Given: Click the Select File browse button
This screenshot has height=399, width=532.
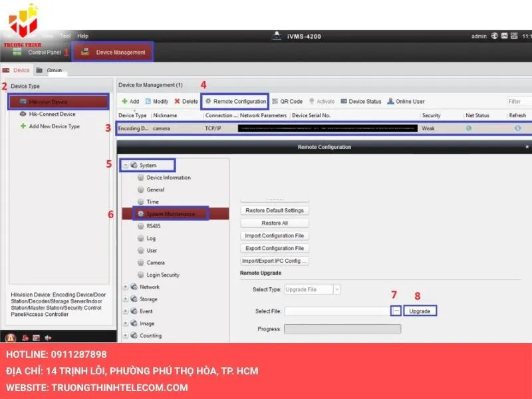Looking at the screenshot, I should coord(396,311).
